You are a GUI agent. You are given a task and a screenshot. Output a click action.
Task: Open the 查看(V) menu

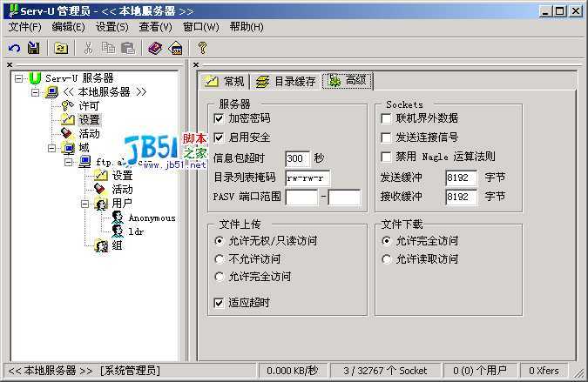[x=155, y=27]
